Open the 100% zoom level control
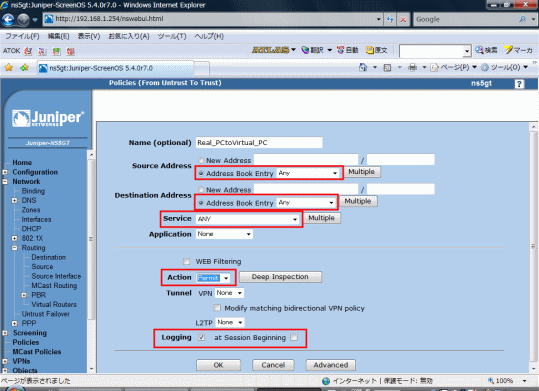 (x=507, y=381)
